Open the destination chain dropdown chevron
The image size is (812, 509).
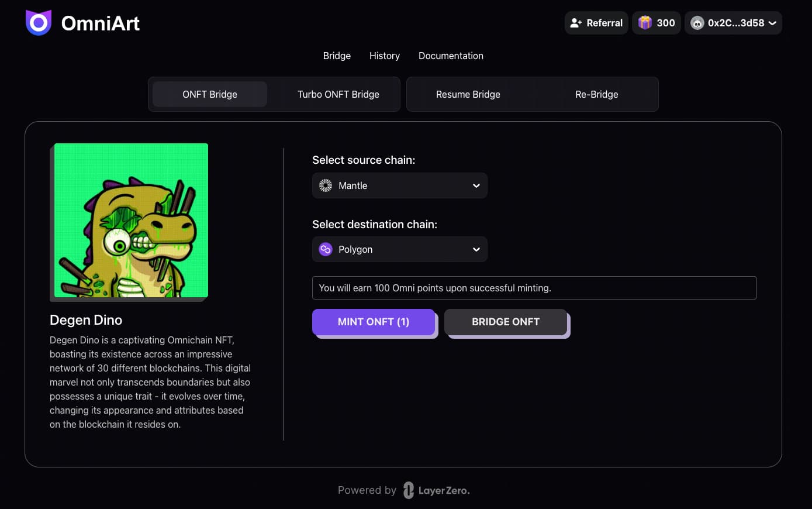click(476, 249)
